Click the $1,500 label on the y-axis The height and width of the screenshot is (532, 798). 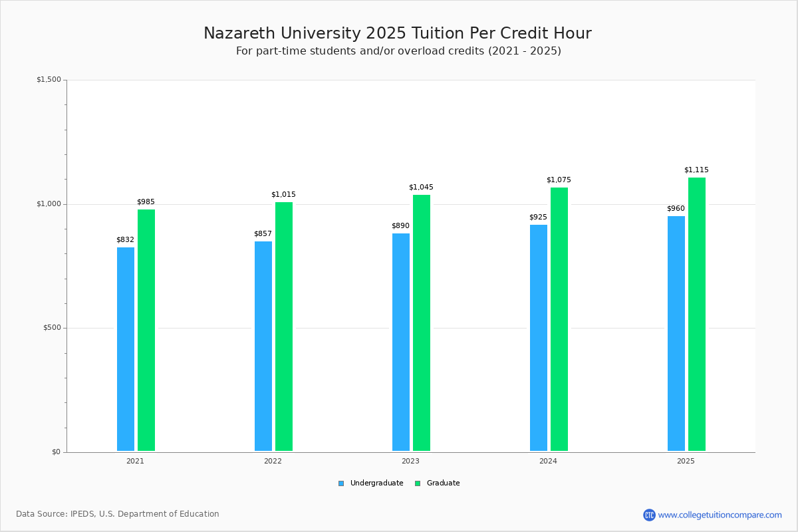click(49, 78)
